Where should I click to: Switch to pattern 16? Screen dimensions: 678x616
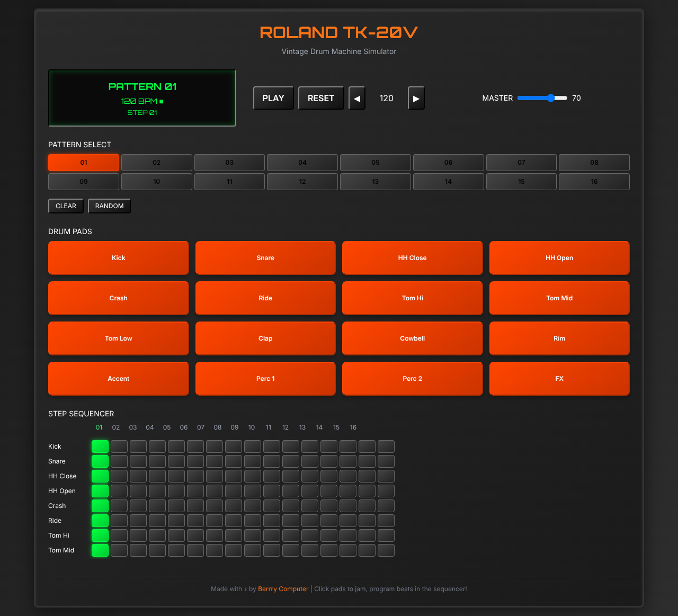594,182
